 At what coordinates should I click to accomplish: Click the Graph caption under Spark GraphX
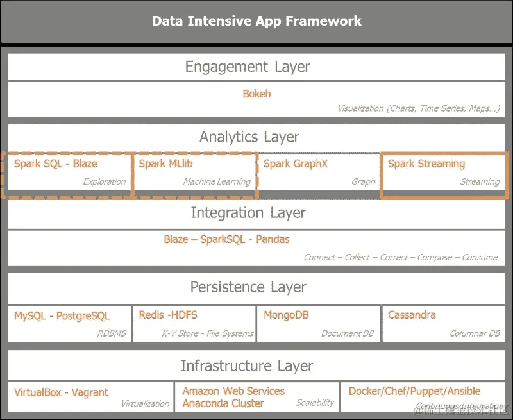364,181
